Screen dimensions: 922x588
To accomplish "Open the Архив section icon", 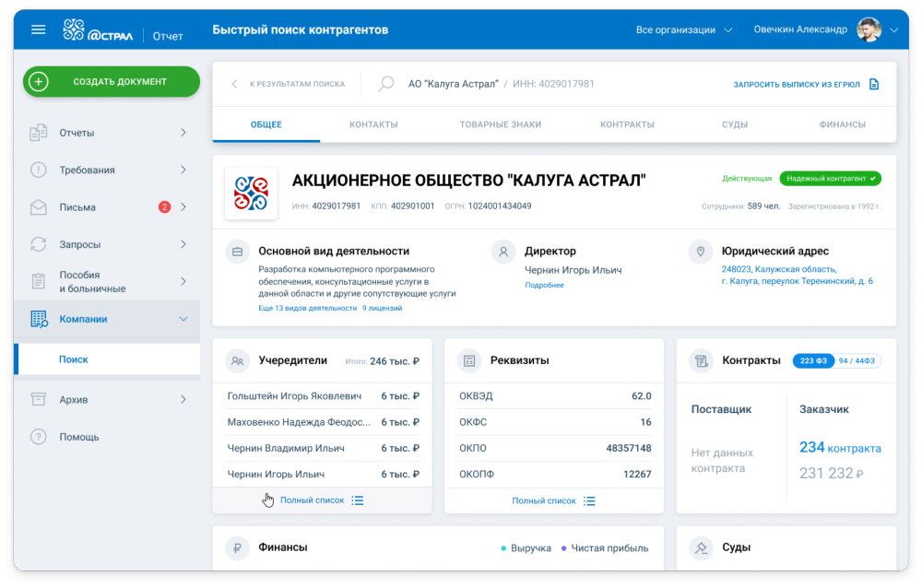I will (x=38, y=399).
